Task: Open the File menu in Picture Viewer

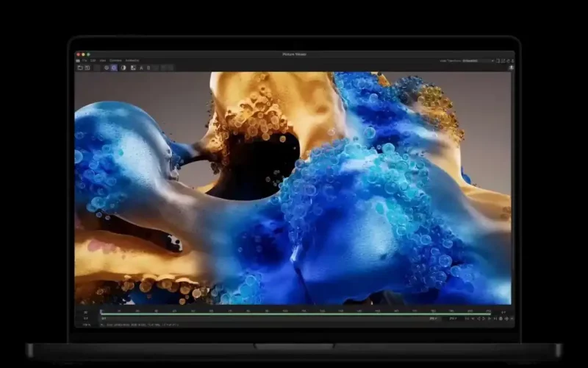Action: pos(85,60)
